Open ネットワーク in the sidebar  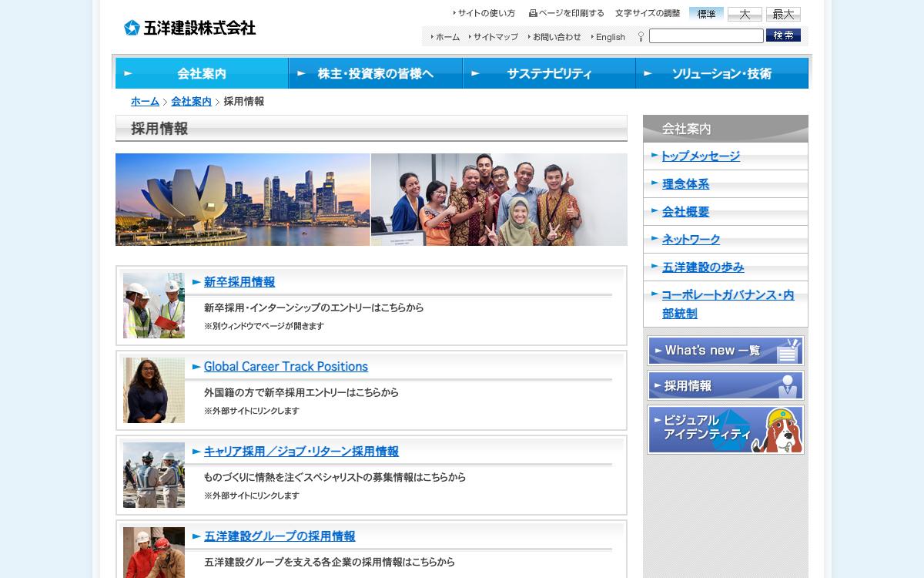(x=691, y=240)
